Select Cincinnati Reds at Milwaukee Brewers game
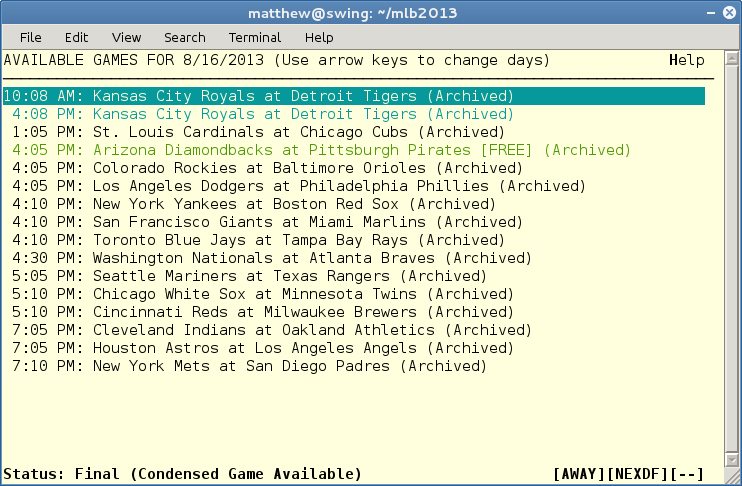Viewport: 742px width, 486px height. point(263,312)
